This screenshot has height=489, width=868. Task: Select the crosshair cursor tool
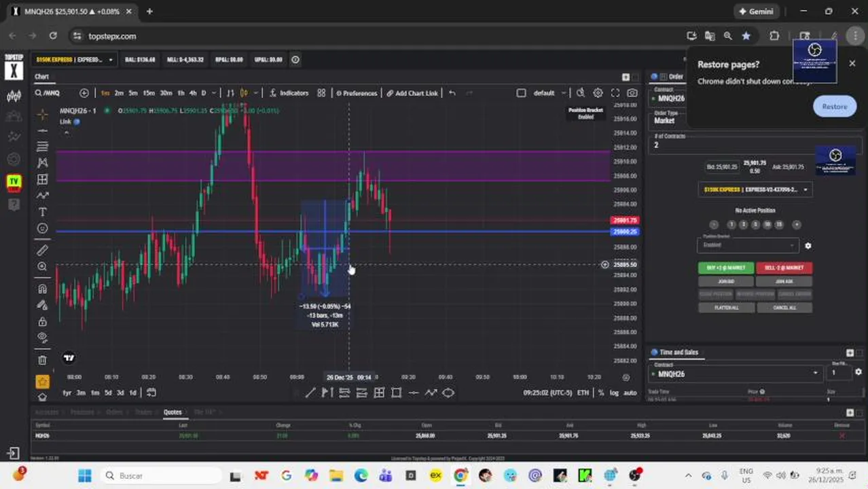tap(42, 114)
